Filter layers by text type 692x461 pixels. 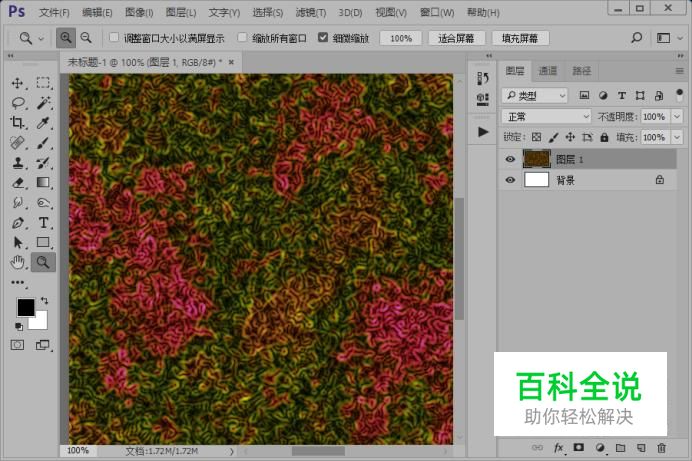tap(621, 95)
